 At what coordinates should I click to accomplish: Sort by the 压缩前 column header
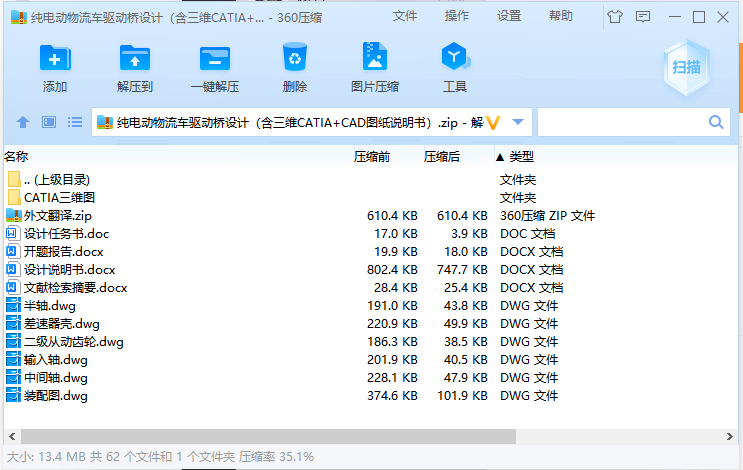tap(372, 156)
